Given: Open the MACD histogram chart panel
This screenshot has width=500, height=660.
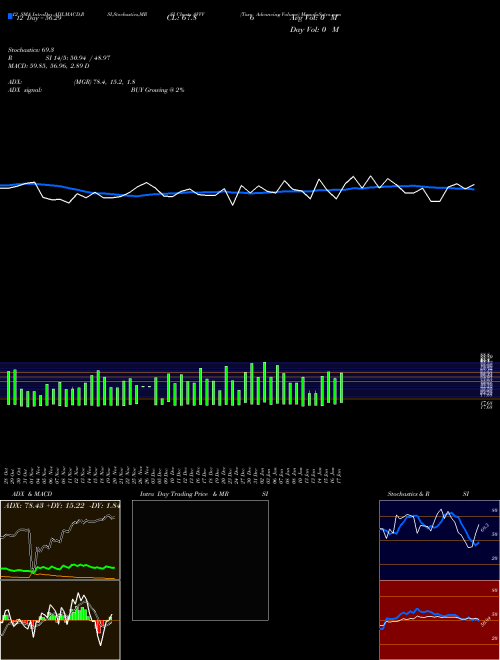Looking at the screenshot, I should point(60,620).
